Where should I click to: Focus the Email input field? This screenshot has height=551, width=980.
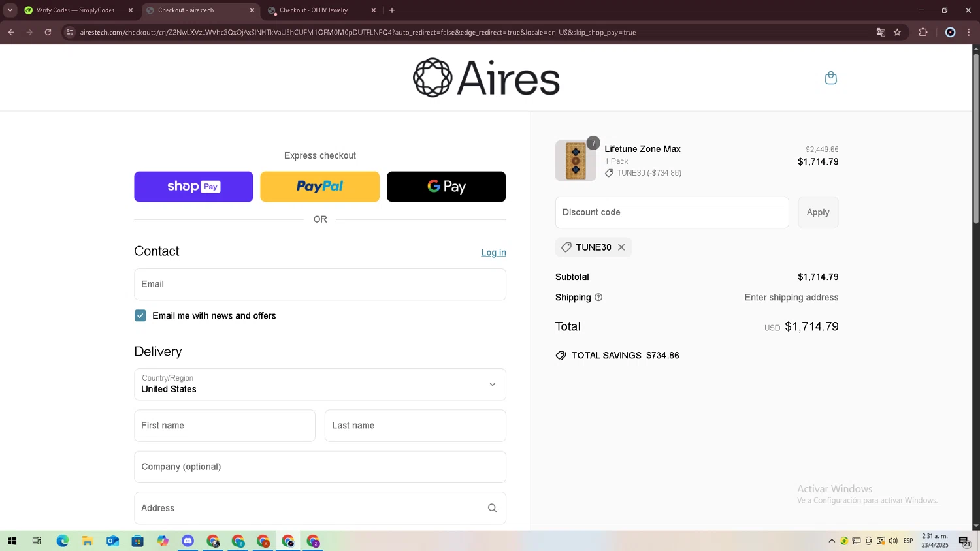click(x=320, y=284)
